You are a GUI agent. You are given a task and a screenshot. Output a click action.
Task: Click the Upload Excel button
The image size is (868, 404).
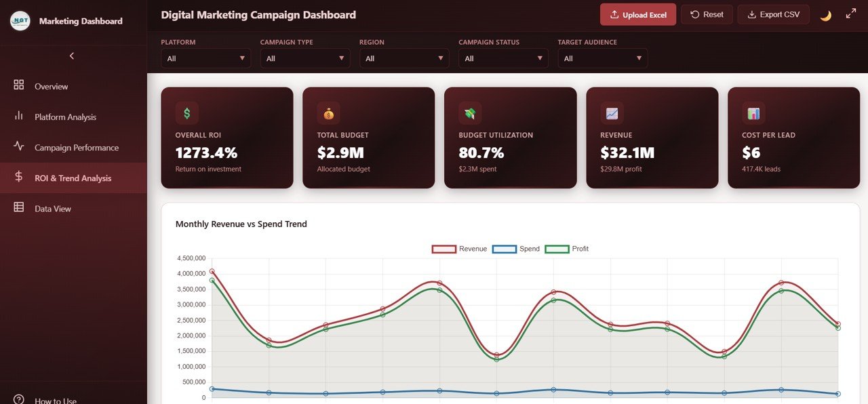637,14
